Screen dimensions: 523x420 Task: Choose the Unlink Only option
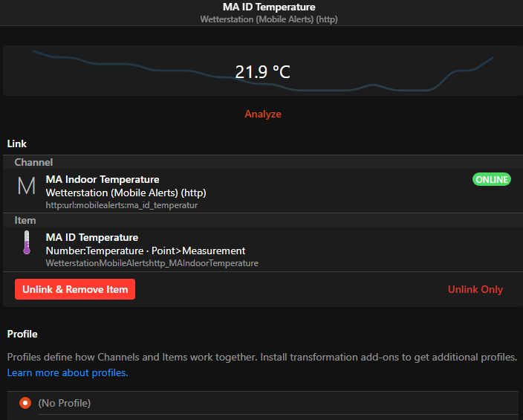point(475,289)
